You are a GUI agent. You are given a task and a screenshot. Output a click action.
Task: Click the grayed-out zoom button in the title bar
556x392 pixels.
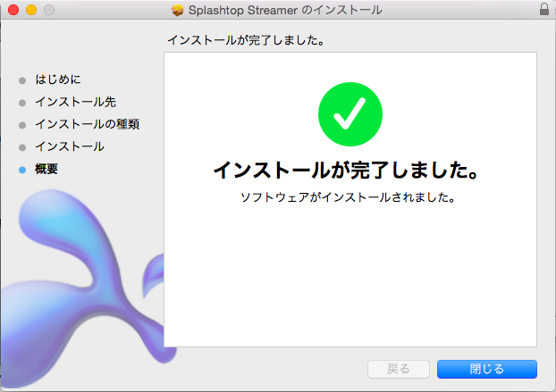[49, 10]
